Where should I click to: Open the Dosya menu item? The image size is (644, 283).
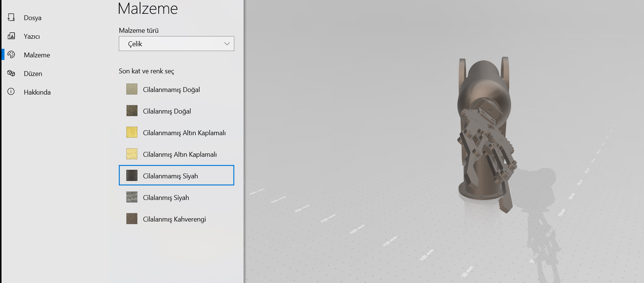click(x=33, y=18)
